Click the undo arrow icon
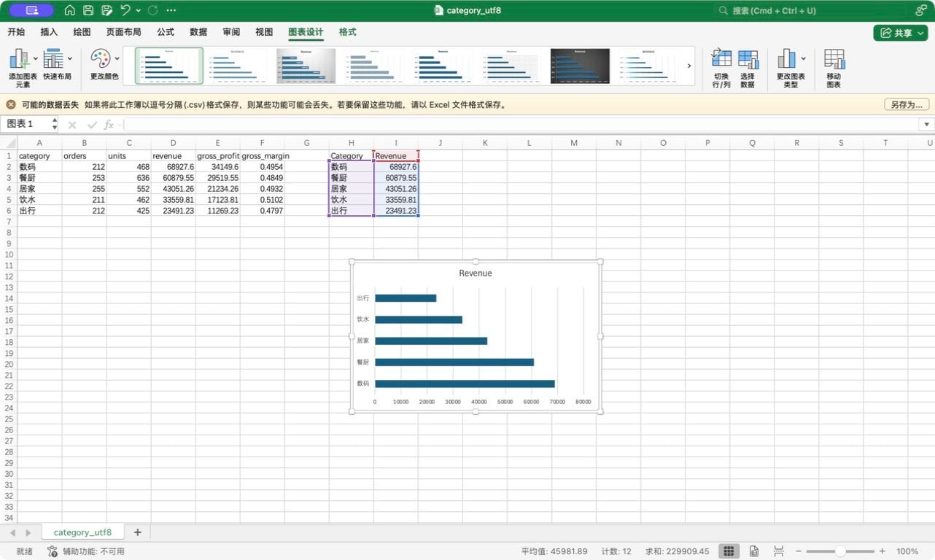Image resolution: width=935 pixels, height=560 pixels. tap(125, 10)
